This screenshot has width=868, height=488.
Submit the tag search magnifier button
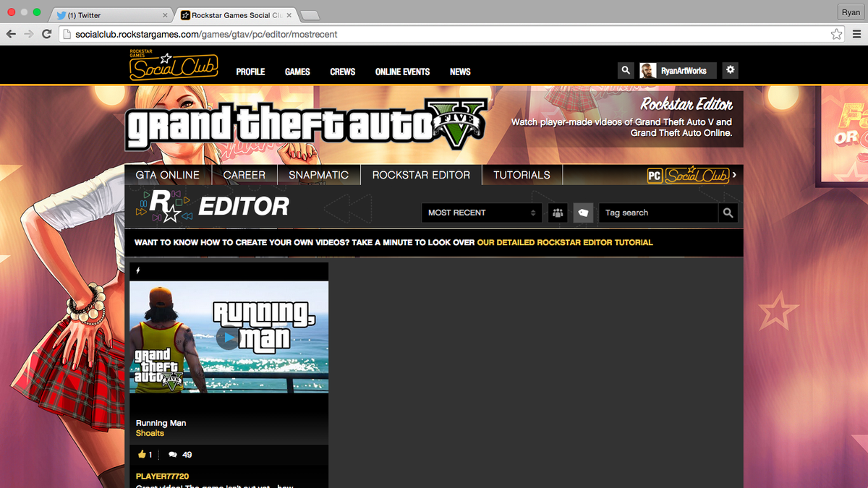[x=728, y=213]
